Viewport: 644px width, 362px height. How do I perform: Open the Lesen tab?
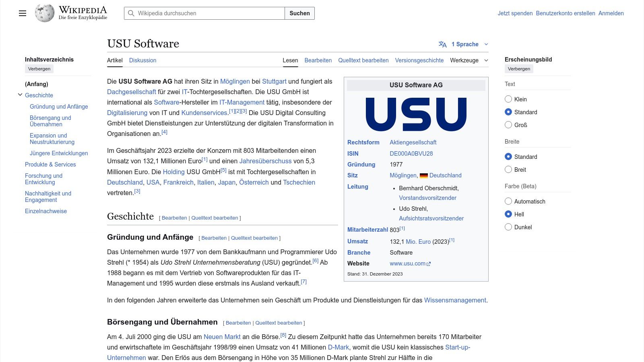coord(290,60)
